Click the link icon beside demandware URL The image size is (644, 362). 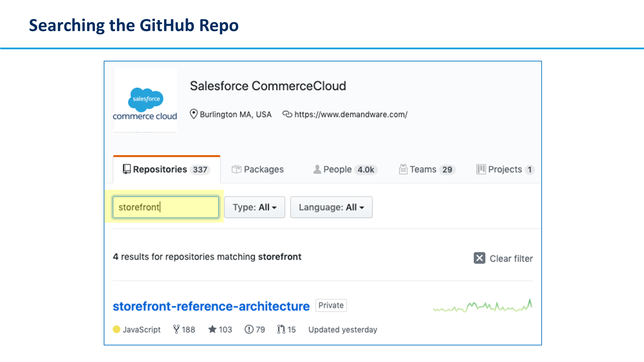[x=287, y=114]
